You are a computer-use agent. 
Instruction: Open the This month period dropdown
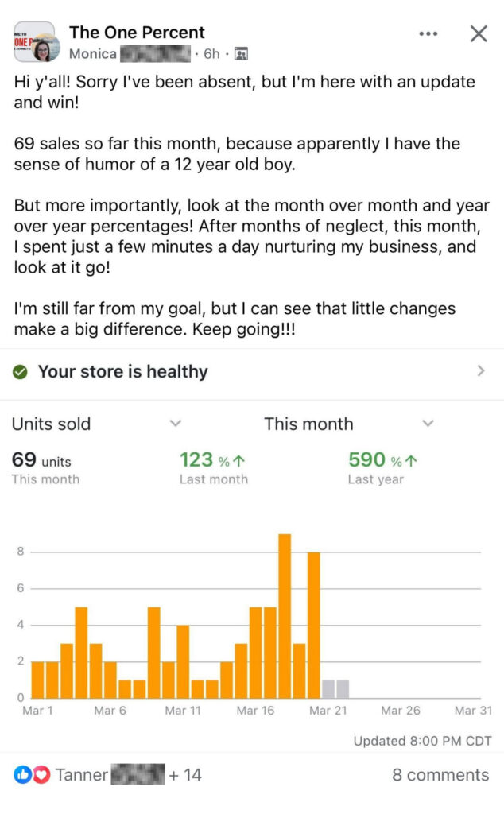(x=428, y=424)
